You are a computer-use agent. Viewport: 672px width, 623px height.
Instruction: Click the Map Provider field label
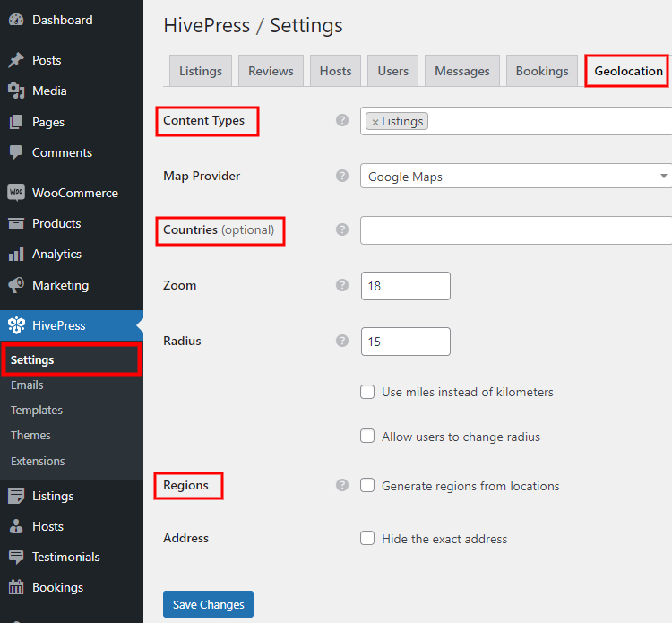click(x=202, y=177)
